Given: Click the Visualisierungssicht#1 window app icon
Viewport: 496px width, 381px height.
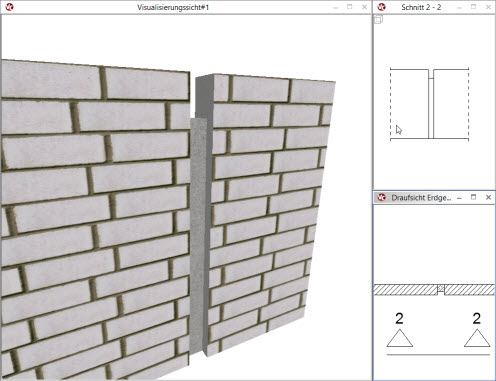Looking at the screenshot, I should pos(9,7).
